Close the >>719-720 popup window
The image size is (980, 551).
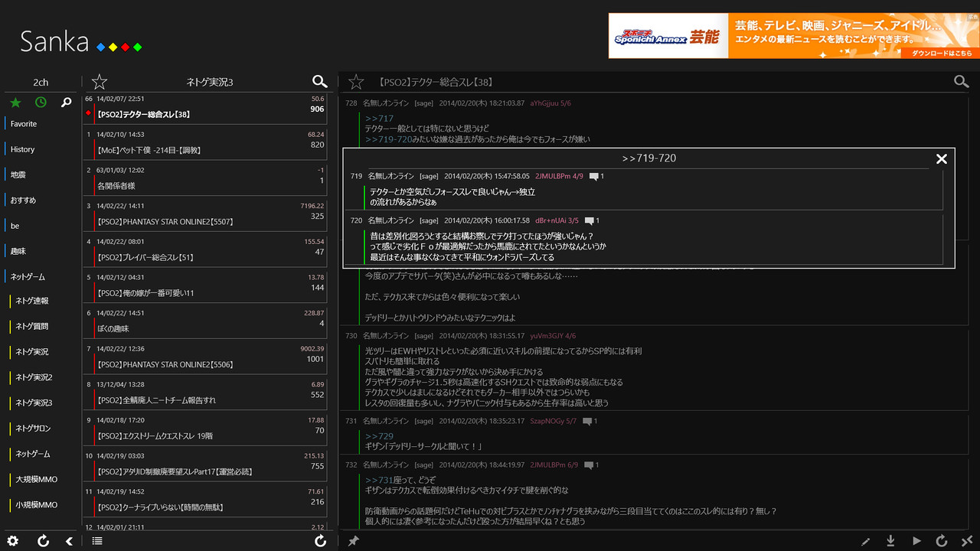click(x=941, y=158)
